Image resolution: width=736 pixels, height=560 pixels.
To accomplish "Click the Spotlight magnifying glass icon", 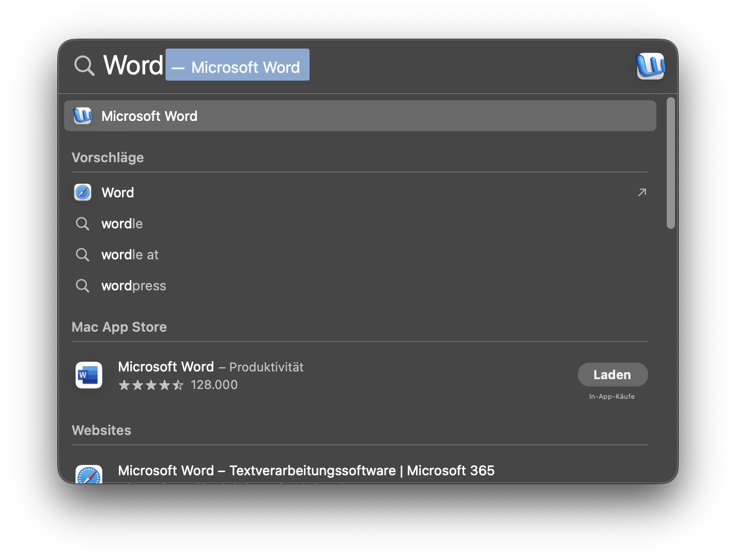I will (x=84, y=66).
